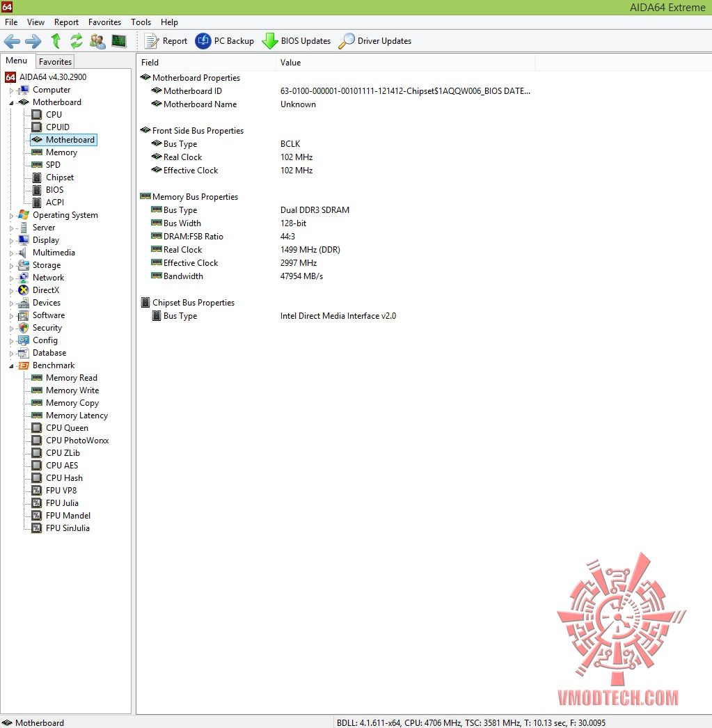Open Driver Updates from toolbar

[x=375, y=41]
